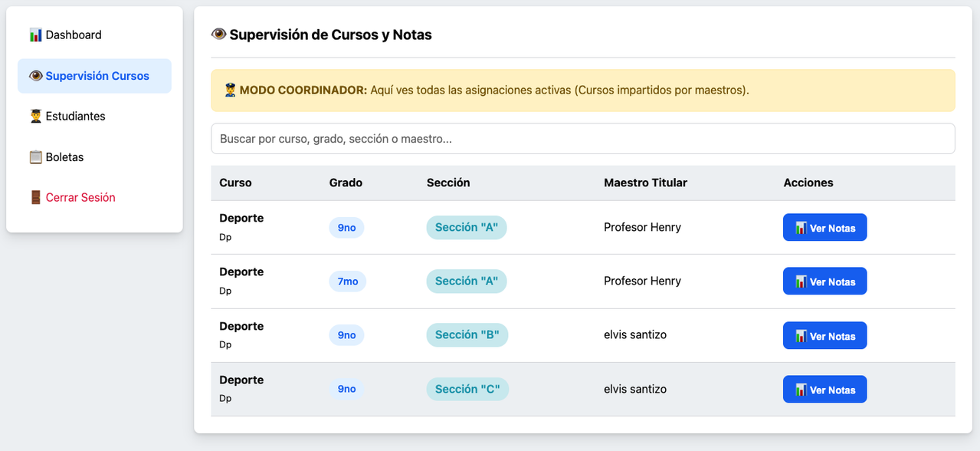Click the door icon beside Cerrar Sesión

coord(35,198)
